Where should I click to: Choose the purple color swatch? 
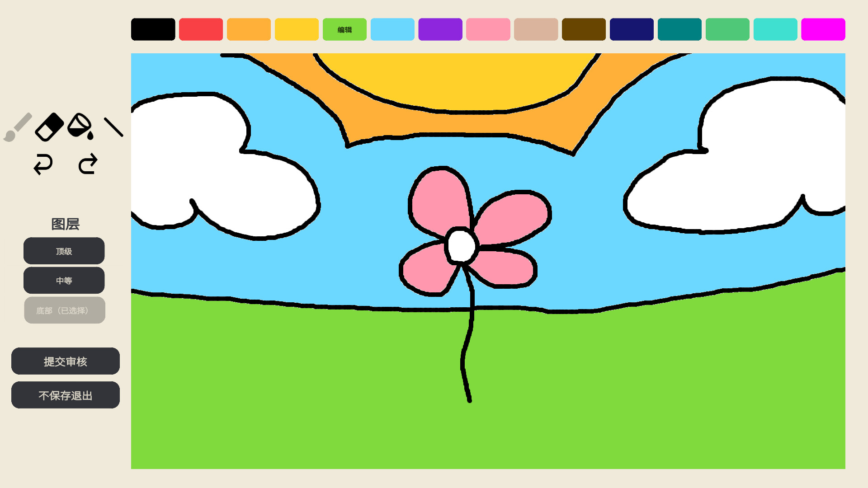pos(440,30)
